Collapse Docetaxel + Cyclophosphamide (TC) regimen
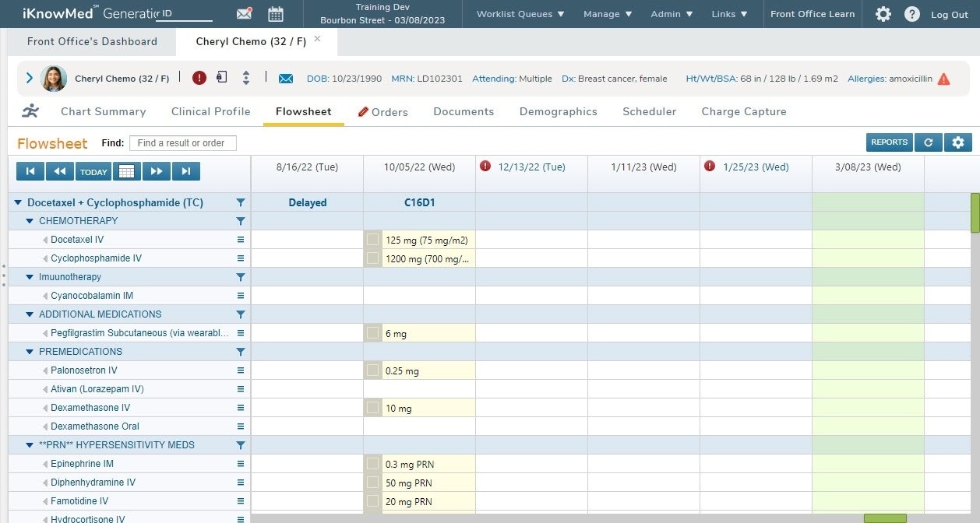Screen dimensions: 980x523 18,202
